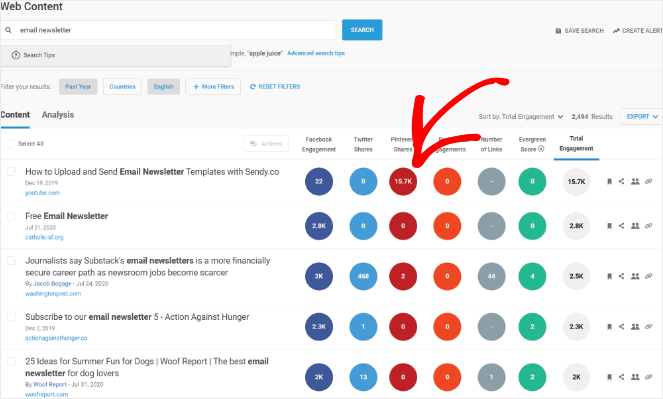Open link icon for Action Against Hunger
The width and height of the screenshot is (663, 399).
(x=649, y=326)
